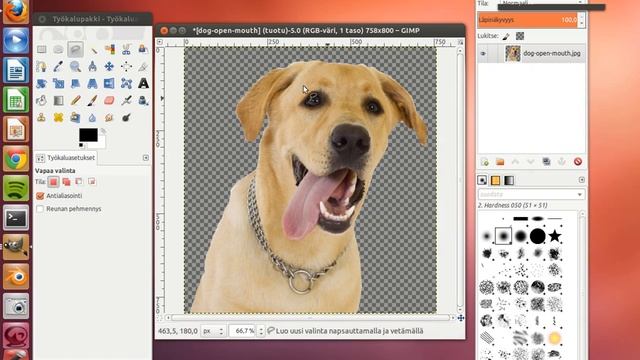This screenshot has height=360, width=640.
Task: Select the Shear tool
Action: click(x=76, y=83)
